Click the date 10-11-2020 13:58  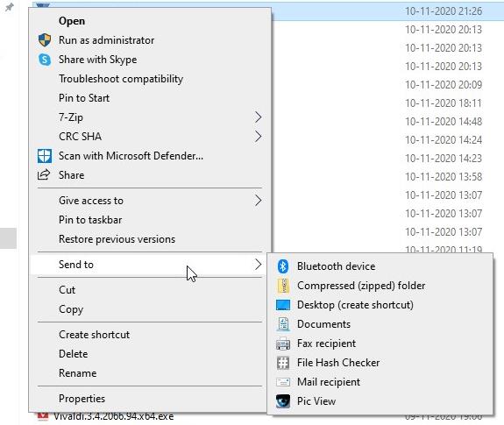444,177
